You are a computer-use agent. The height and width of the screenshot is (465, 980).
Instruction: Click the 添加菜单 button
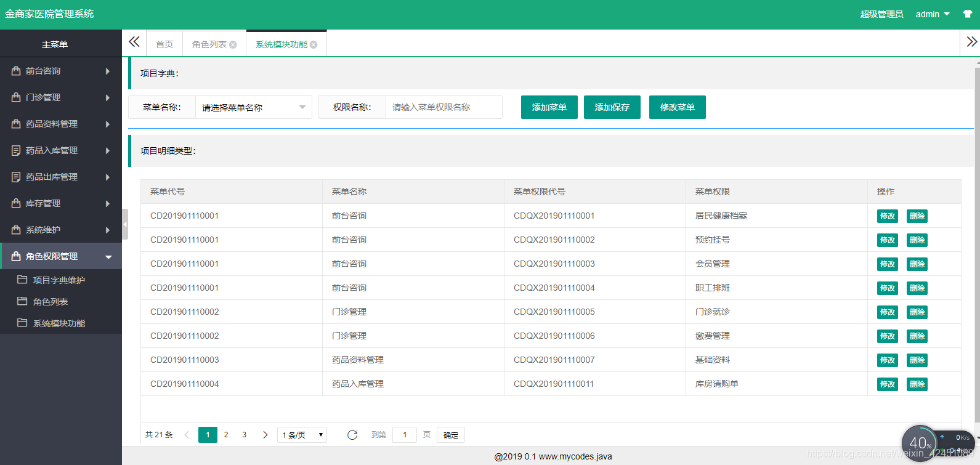click(549, 107)
